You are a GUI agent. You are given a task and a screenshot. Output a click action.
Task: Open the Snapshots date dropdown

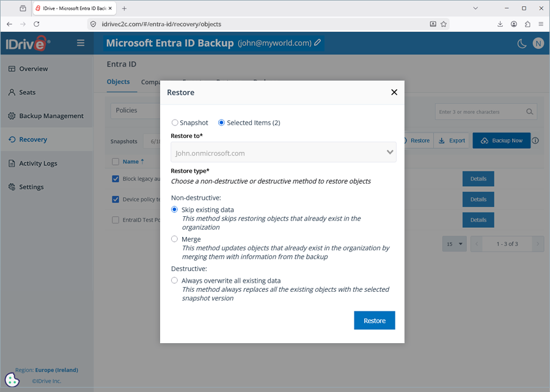[x=152, y=141]
